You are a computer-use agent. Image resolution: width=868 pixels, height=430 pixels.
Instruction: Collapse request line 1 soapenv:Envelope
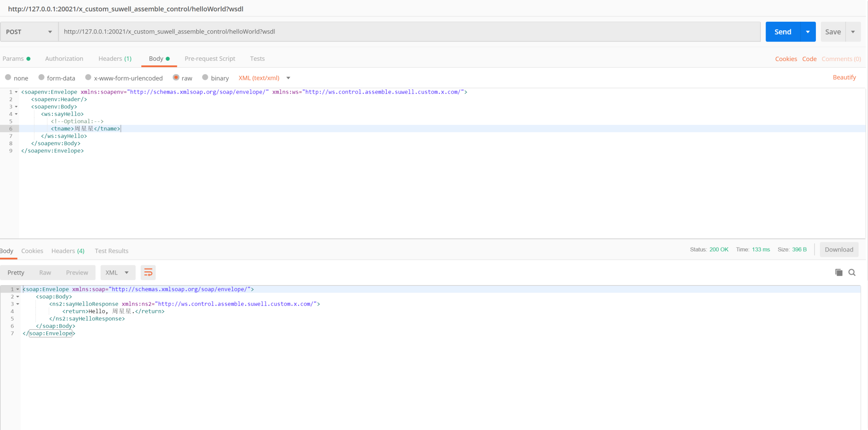(16, 92)
